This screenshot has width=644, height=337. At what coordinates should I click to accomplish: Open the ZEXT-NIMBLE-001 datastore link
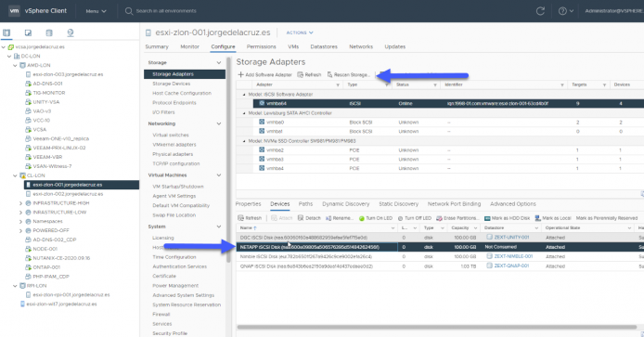point(513,256)
